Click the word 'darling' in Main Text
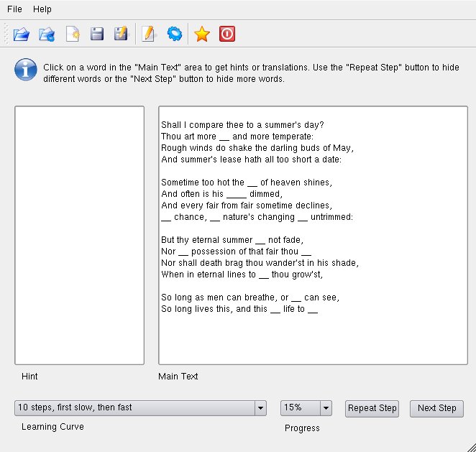Image resolution: width=476 pixels, height=452 pixels. coord(284,148)
